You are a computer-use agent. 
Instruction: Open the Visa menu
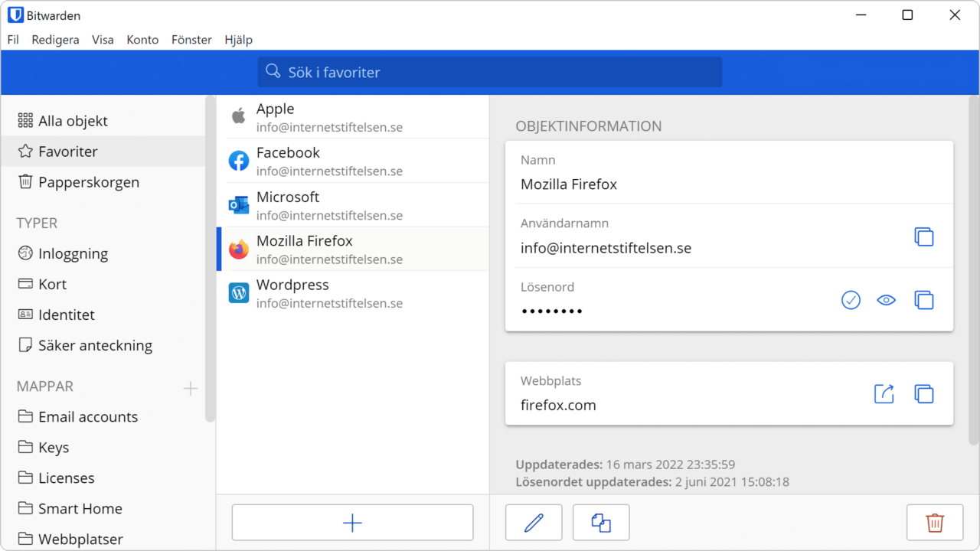(103, 40)
